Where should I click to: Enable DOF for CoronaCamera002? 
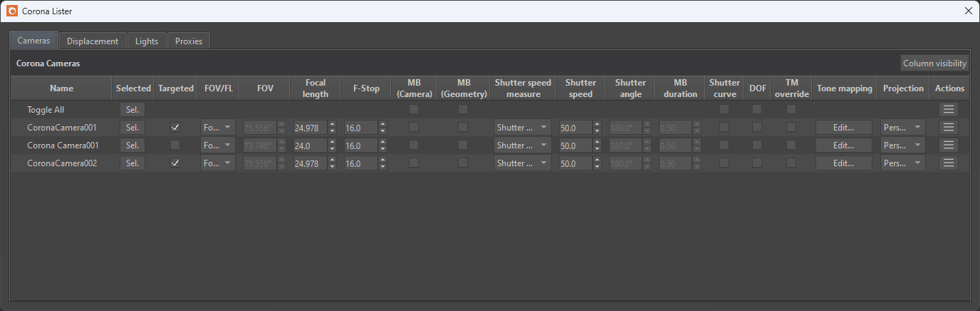tap(756, 163)
